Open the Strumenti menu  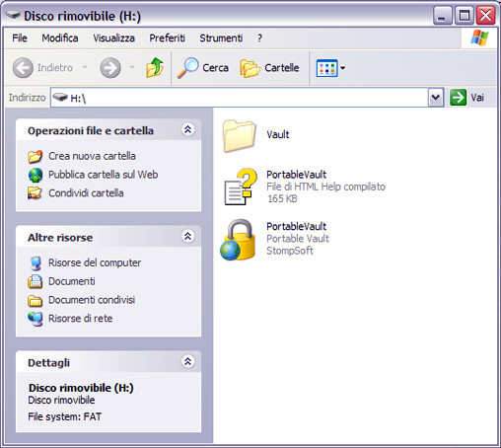(221, 38)
